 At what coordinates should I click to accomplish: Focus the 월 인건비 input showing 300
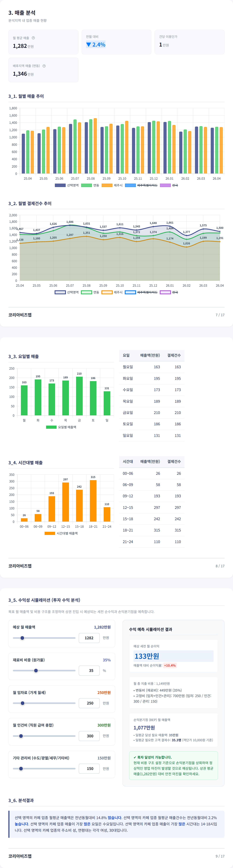tap(89, 736)
